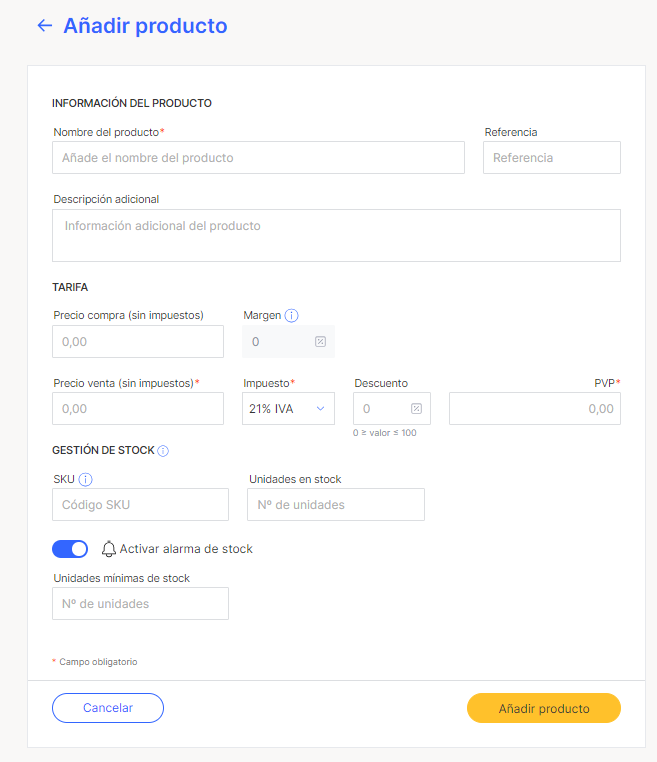Click the Unidades mínimas de stock field
Screen dimensions: 657x762
tap(140, 604)
